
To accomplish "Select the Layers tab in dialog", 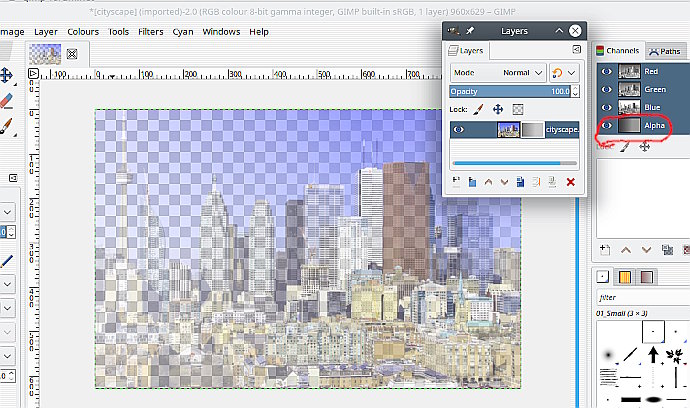I will [x=466, y=51].
